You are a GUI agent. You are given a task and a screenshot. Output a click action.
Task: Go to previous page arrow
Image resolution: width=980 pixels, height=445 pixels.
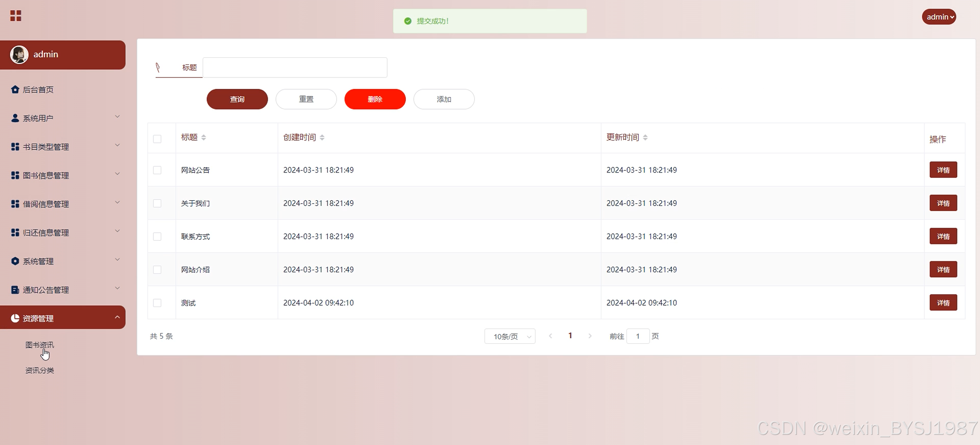[550, 336]
